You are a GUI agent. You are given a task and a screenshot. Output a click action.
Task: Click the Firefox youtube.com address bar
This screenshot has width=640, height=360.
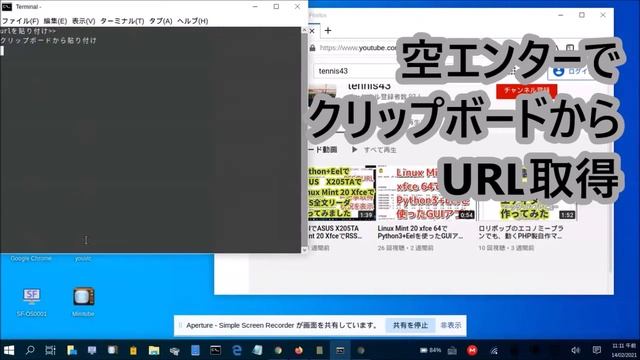[x=358, y=48]
